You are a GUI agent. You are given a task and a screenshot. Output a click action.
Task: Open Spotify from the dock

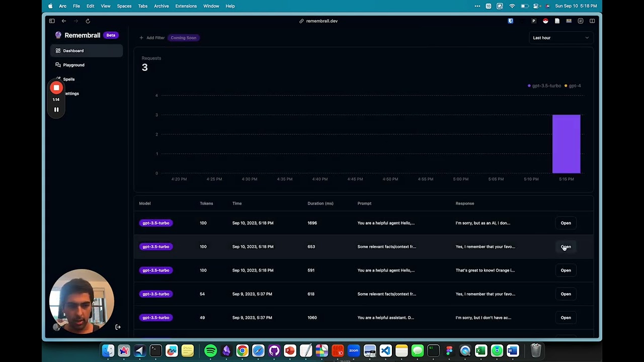click(x=211, y=350)
